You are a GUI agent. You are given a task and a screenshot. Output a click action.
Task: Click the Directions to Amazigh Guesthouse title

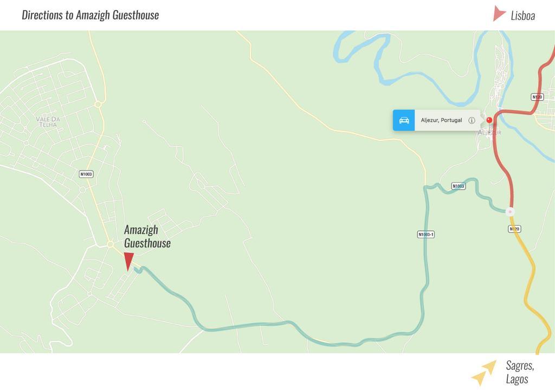[x=91, y=15]
